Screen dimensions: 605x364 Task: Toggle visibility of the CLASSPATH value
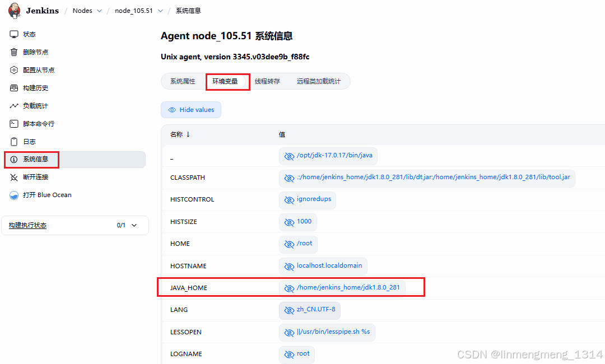point(289,178)
